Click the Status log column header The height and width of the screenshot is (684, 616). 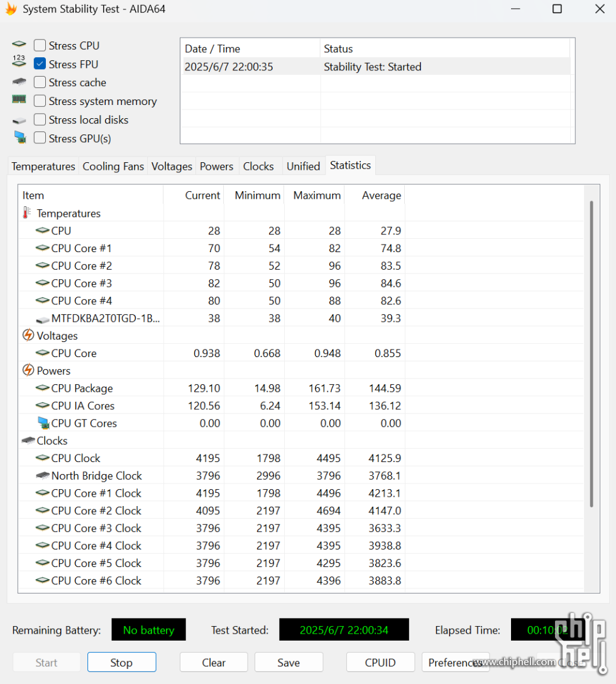click(445, 48)
